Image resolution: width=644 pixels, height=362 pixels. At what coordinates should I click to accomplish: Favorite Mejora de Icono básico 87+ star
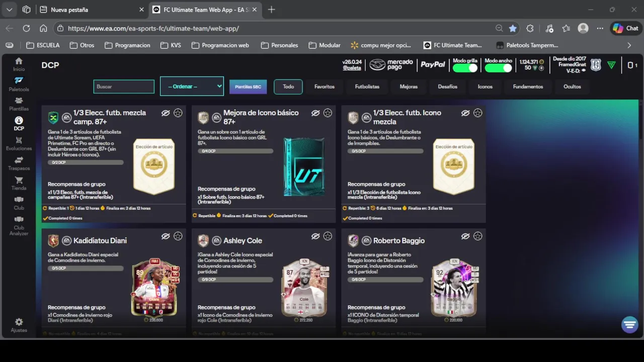328,113
